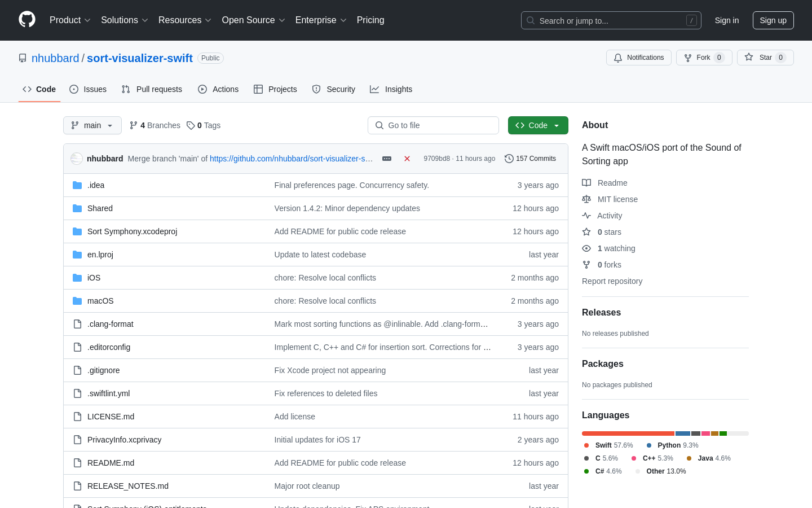812x508 pixels.
Task: Expand the Solutions menu
Action: 125,20
